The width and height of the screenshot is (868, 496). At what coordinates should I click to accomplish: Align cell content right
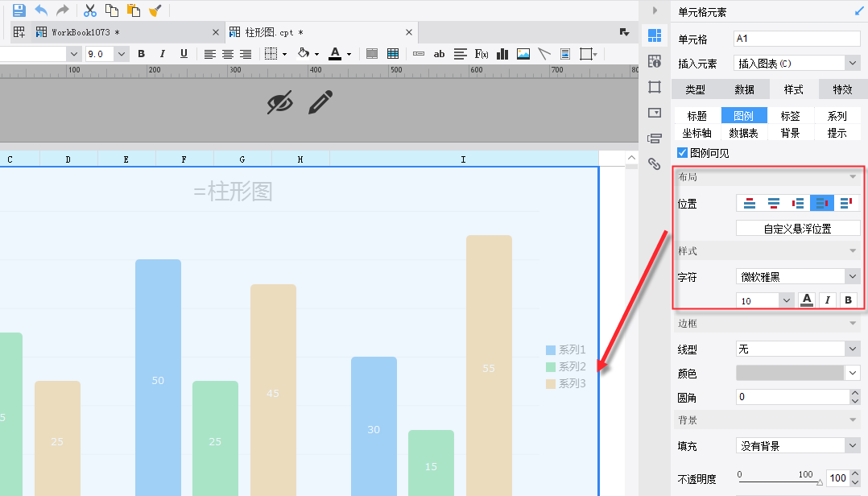(x=246, y=54)
